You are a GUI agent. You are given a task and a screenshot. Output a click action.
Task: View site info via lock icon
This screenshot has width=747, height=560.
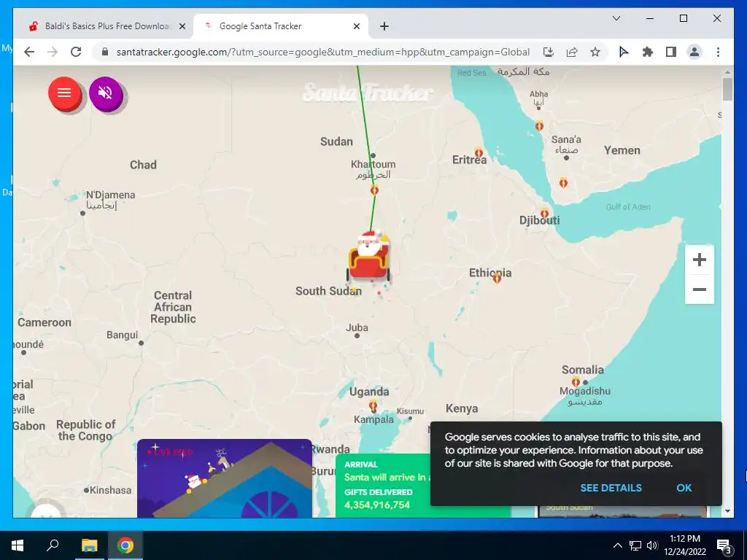pyautogui.click(x=105, y=52)
